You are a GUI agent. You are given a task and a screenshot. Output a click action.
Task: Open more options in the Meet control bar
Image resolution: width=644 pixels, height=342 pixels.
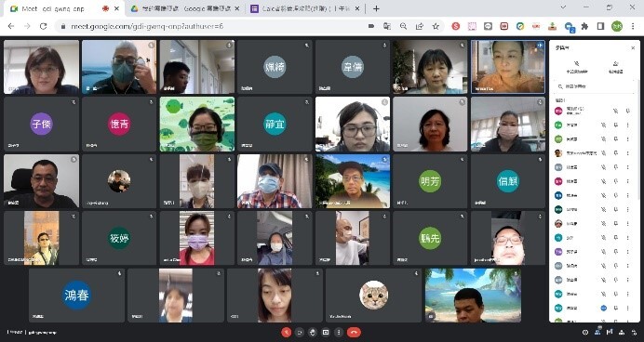(339, 332)
